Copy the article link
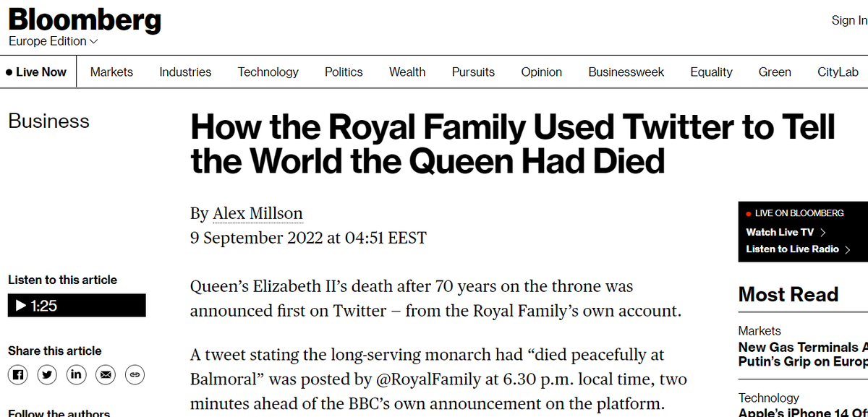This screenshot has width=868, height=417. coord(135,374)
